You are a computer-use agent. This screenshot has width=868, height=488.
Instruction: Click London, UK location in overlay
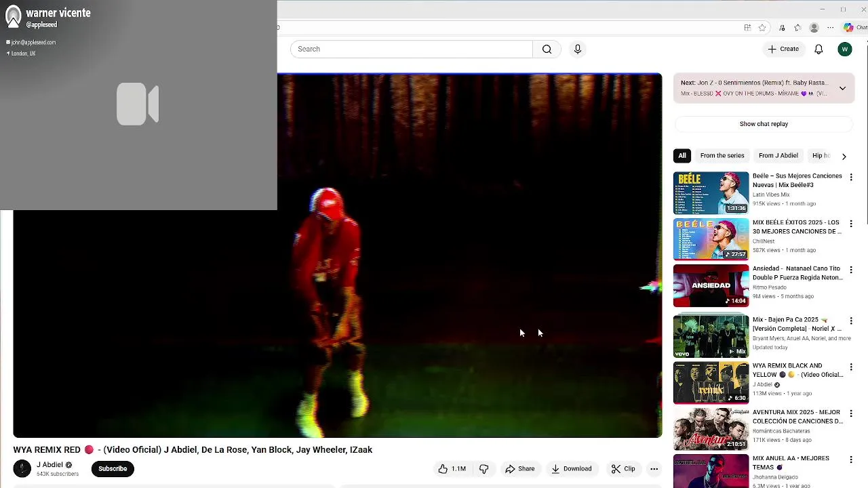coord(23,54)
